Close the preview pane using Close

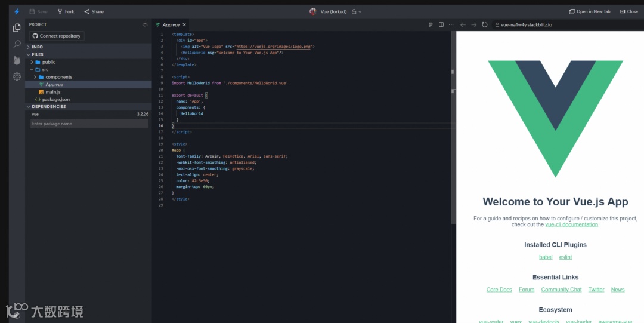click(629, 11)
